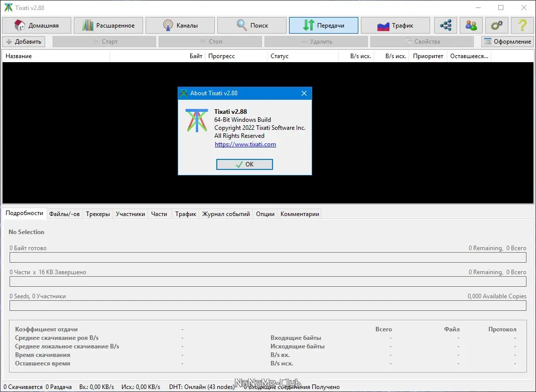The image size is (536, 392).
Task: Open settings gears icon
Action: pyautogui.click(x=497, y=25)
